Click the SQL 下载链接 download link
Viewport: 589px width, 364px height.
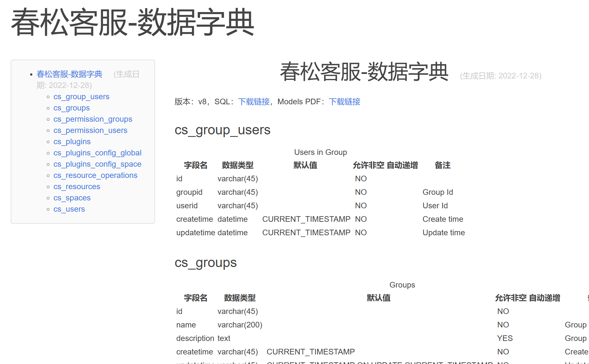[254, 102]
